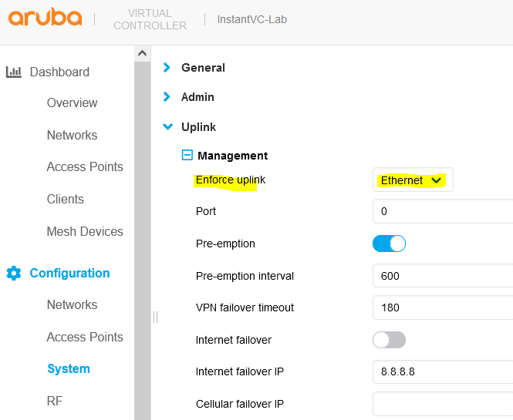The width and height of the screenshot is (513, 420).
Task: Expand the Admin section
Action: 197,97
